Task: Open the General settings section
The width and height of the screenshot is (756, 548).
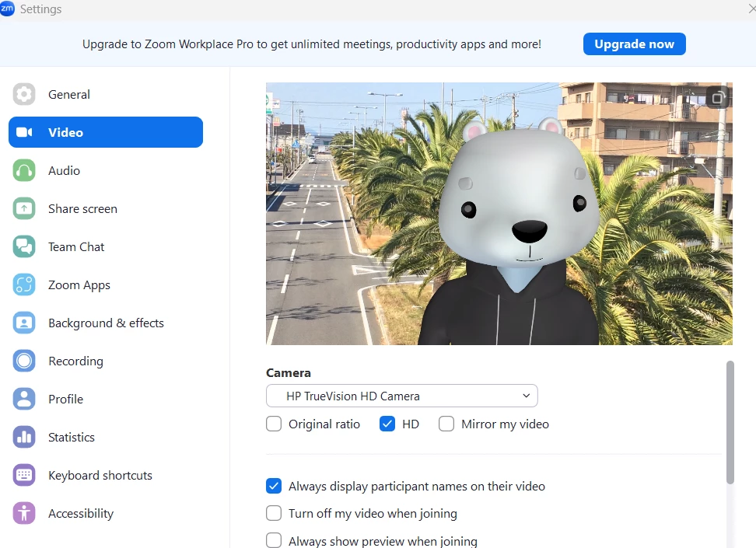Action: pos(106,94)
